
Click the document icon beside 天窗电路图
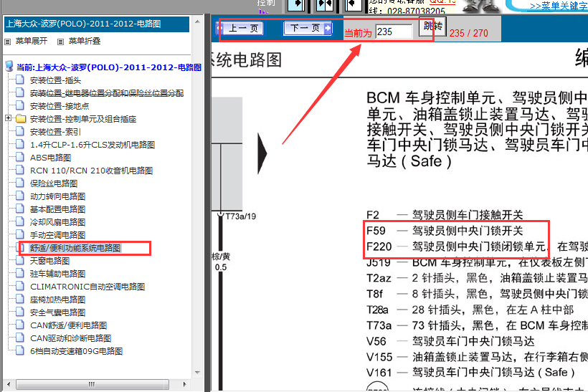(20, 260)
